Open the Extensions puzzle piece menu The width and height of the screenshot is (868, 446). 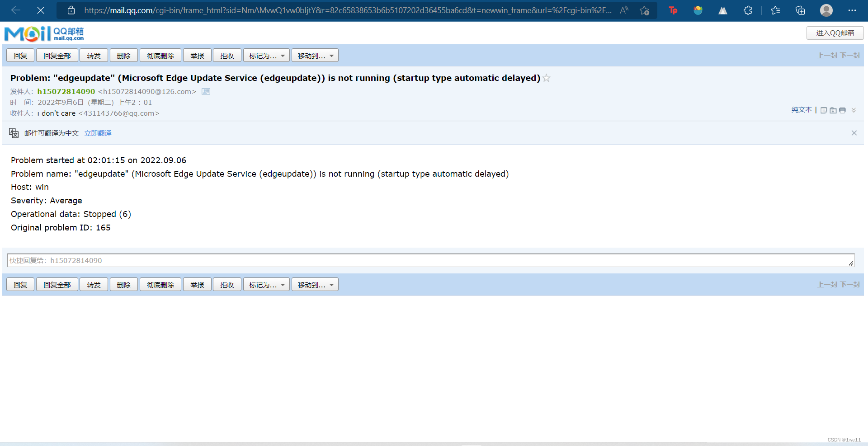point(748,10)
